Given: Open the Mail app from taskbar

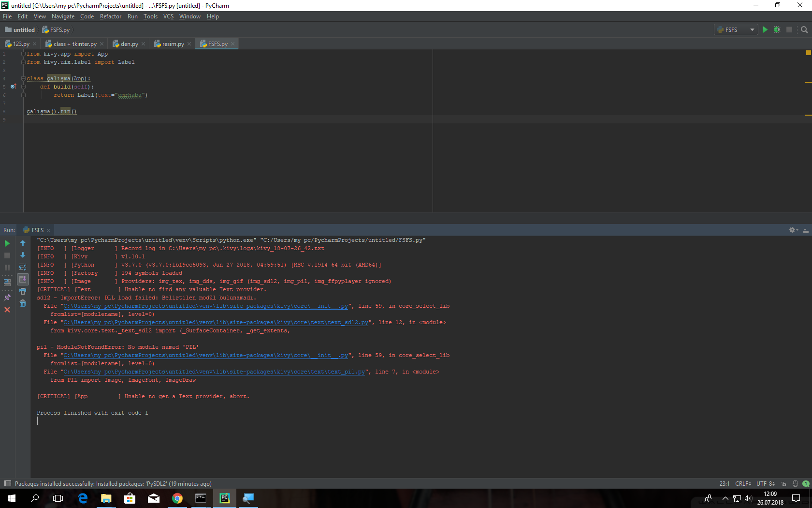Looking at the screenshot, I should tap(154, 498).
